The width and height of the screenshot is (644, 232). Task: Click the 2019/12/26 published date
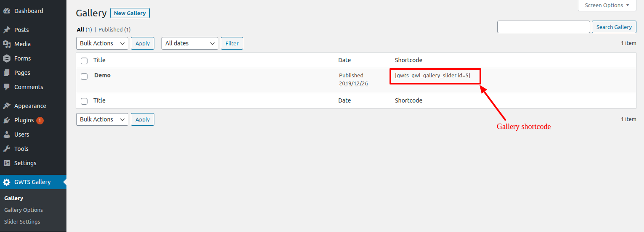click(x=352, y=83)
